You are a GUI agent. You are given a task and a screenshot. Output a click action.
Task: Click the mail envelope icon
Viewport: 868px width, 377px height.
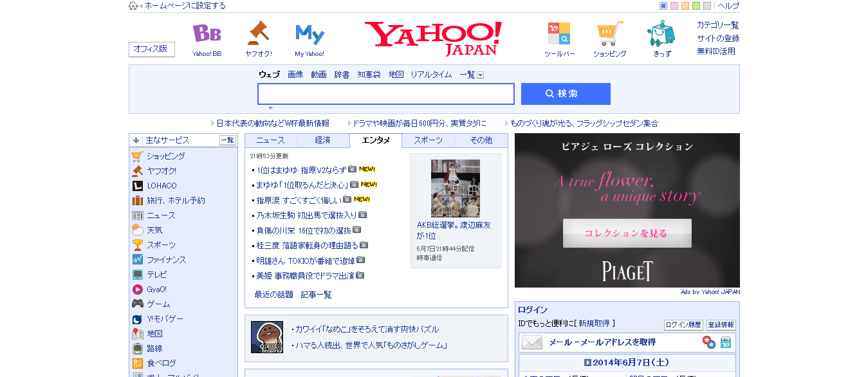coord(532,342)
